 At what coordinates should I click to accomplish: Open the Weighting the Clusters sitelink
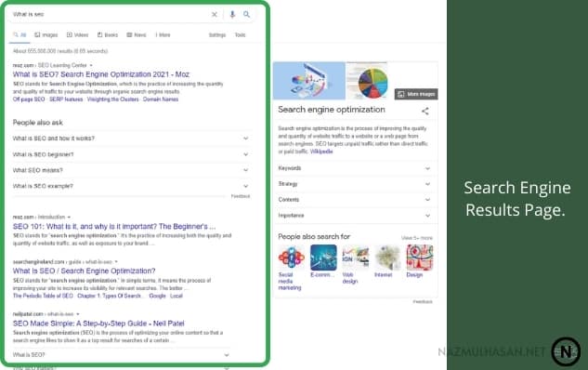[113, 99]
